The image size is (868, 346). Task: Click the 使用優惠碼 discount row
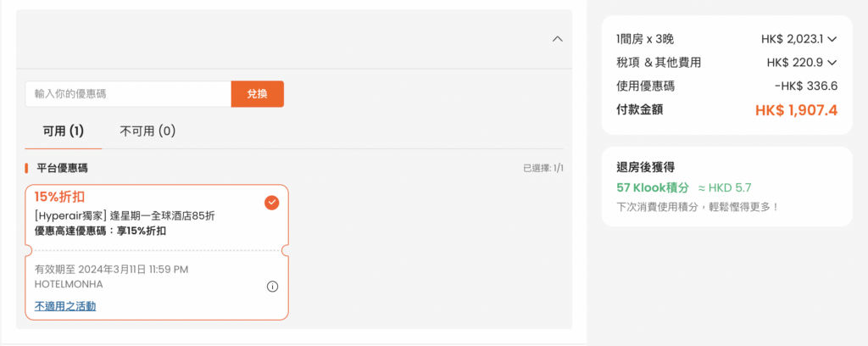726,86
